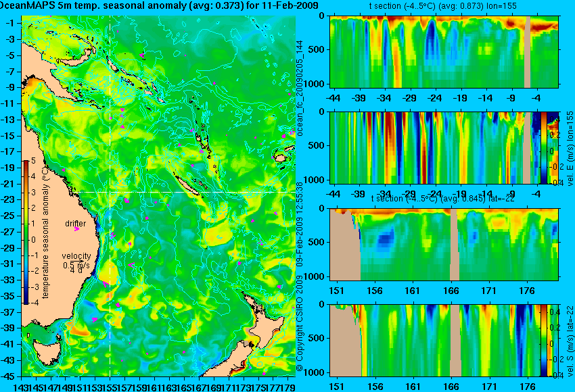Viewport: 575px width, 392px height.
Task: Click the vel. E (m/s) color scale bar
Action: point(544,147)
